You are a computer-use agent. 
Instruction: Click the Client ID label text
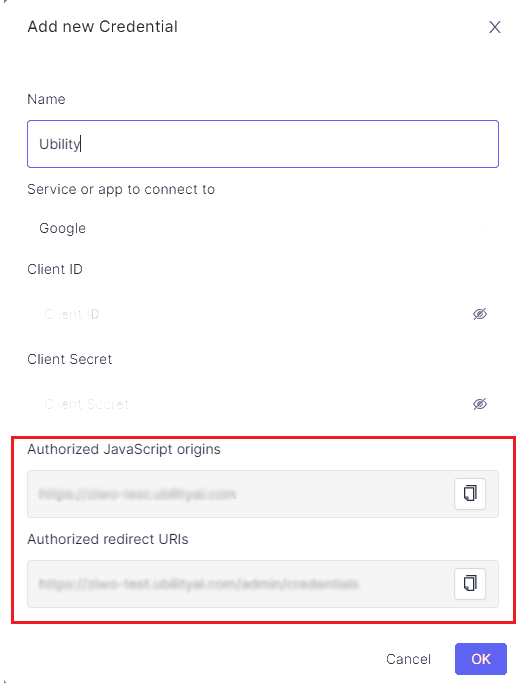tap(55, 269)
